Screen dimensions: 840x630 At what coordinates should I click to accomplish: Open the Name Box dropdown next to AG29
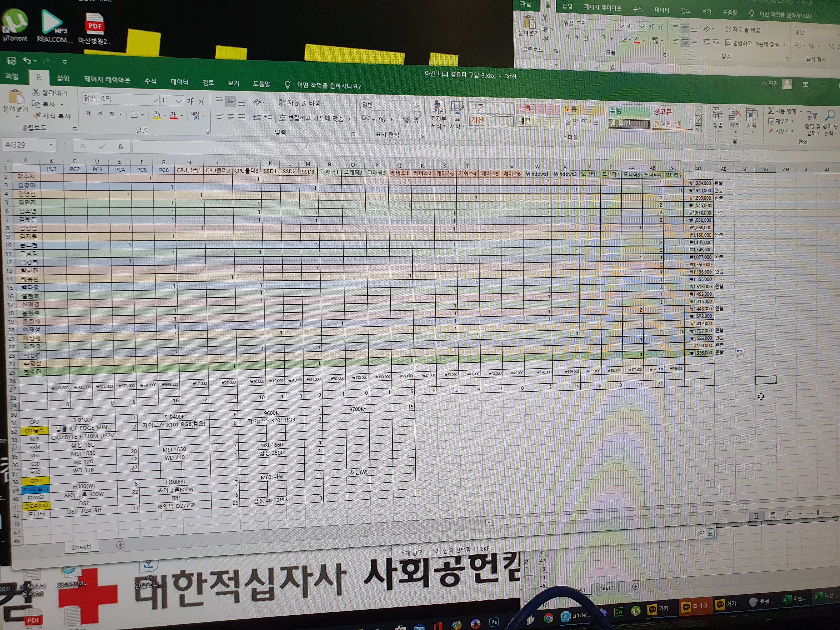pyautogui.click(x=50, y=145)
